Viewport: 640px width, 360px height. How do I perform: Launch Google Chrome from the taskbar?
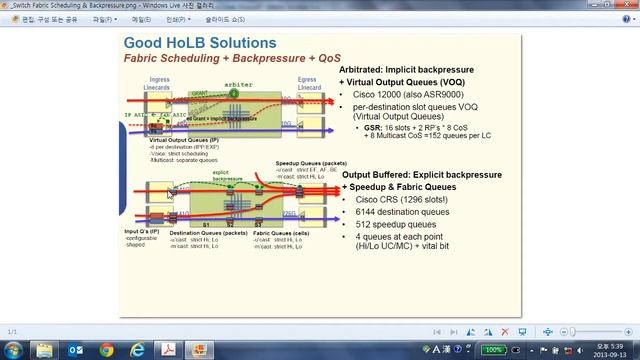click(107, 350)
